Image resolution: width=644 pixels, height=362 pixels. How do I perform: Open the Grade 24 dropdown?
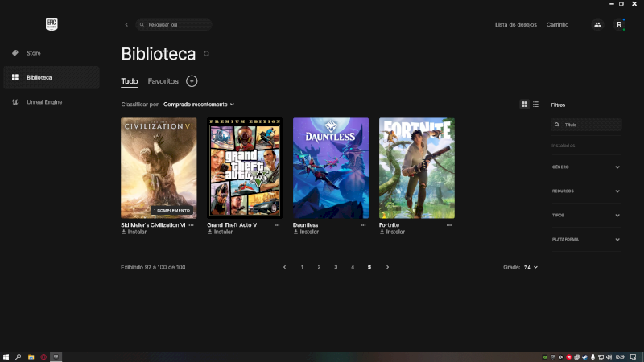(x=530, y=267)
